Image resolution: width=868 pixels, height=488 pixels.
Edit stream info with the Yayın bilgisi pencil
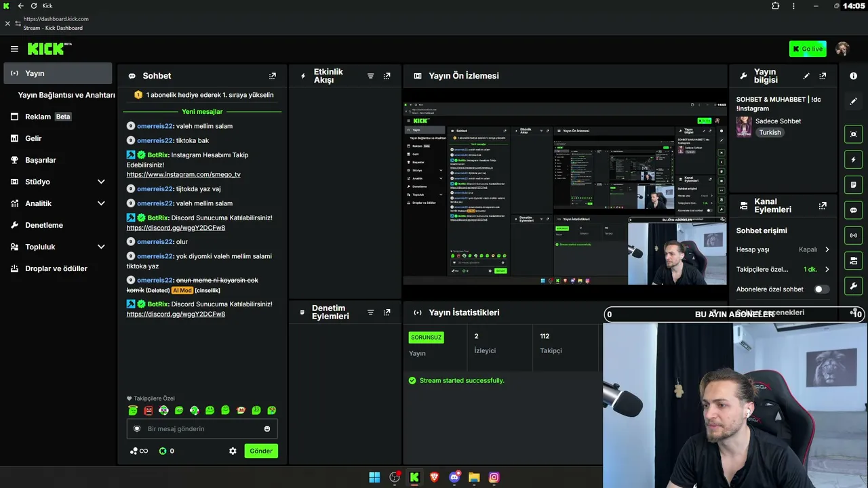tap(806, 76)
